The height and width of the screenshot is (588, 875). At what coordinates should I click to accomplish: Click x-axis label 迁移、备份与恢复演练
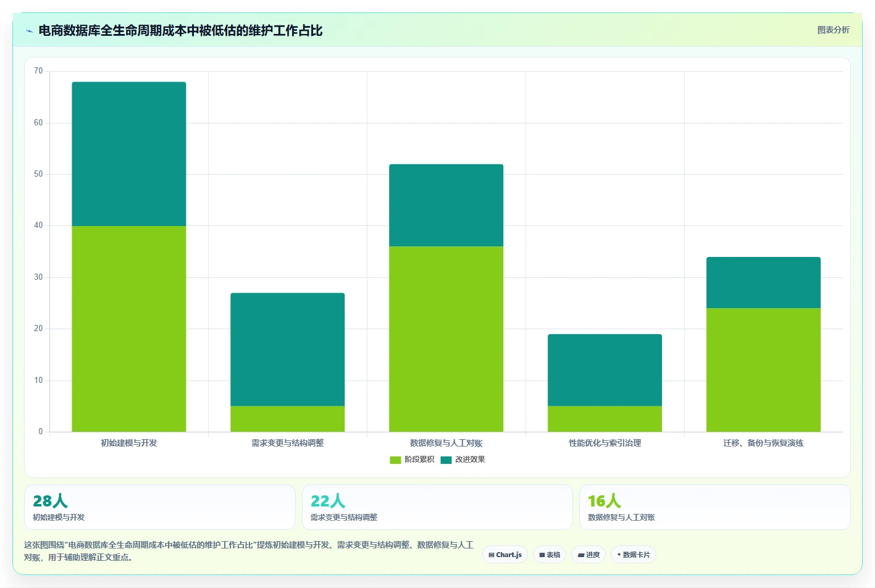(x=764, y=443)
